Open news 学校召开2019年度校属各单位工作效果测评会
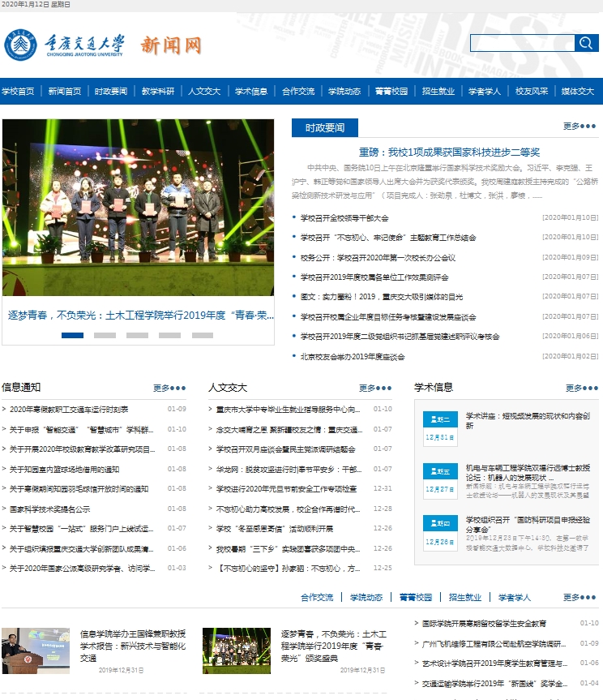The image size is (603, 700). click(374, 277)
